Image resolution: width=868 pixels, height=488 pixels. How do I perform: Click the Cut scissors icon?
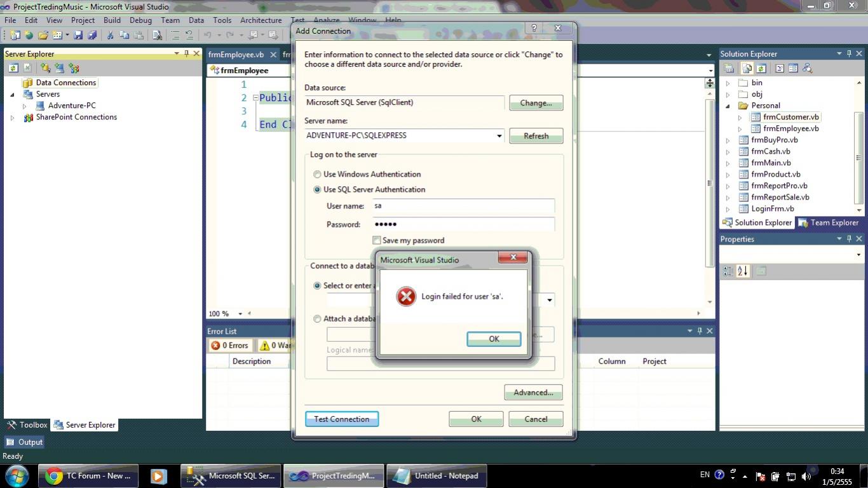(x=110, y=35)
